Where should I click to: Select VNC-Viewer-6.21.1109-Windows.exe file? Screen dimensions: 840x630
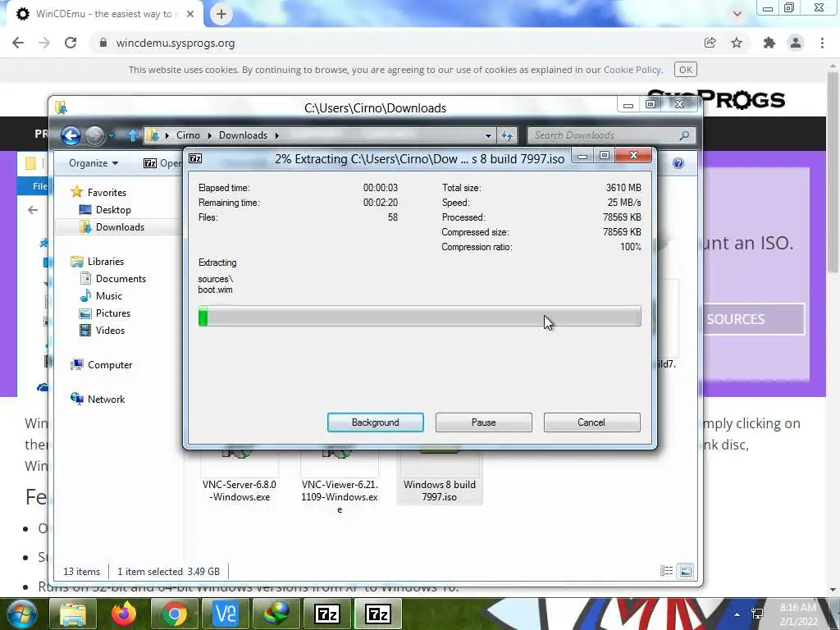[340, 482]
